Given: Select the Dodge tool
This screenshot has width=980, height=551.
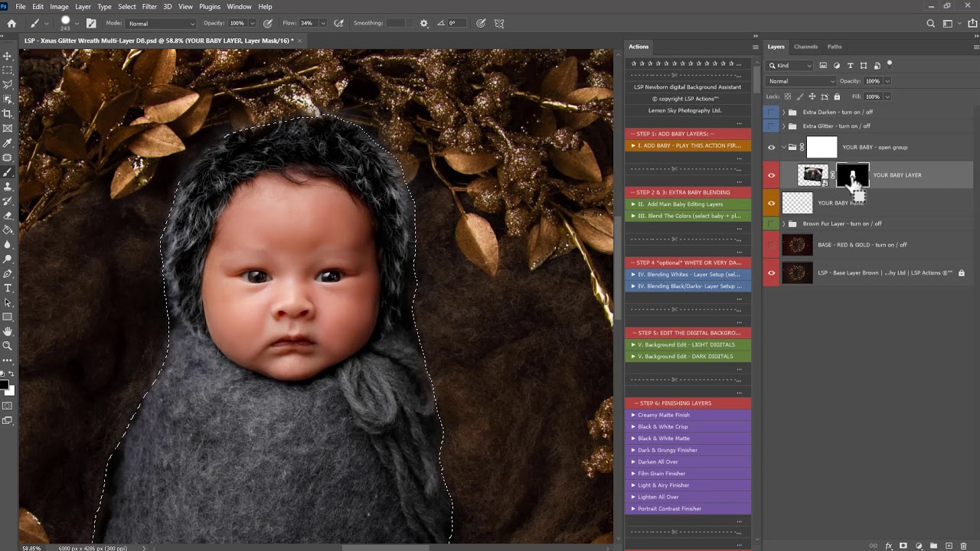Looking at the screenshot, I should click(8, 259).
